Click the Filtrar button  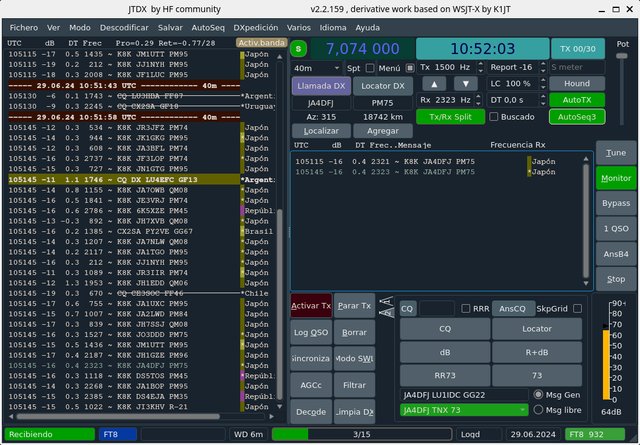354,385
